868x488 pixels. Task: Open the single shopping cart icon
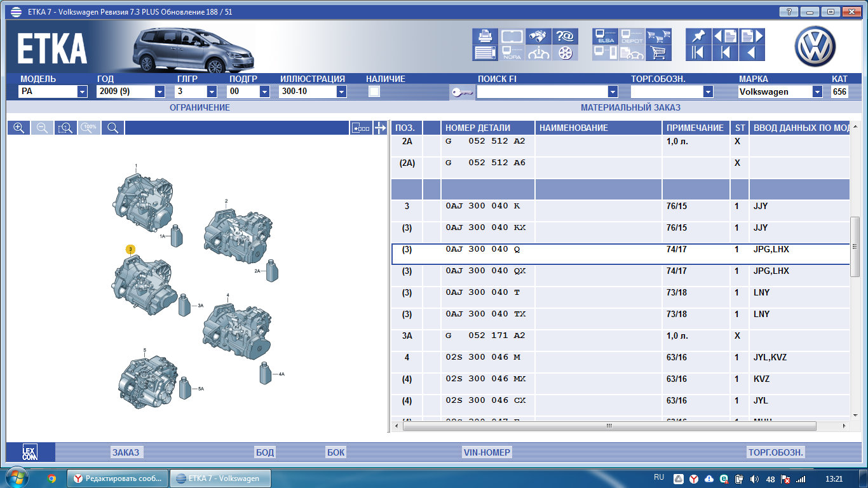click(x=659, y=53)
